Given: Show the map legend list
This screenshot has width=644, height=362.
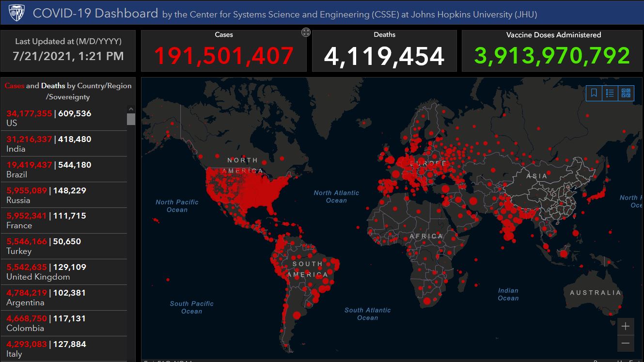Looking at the screenshot, I should click(x=610, y=93).
